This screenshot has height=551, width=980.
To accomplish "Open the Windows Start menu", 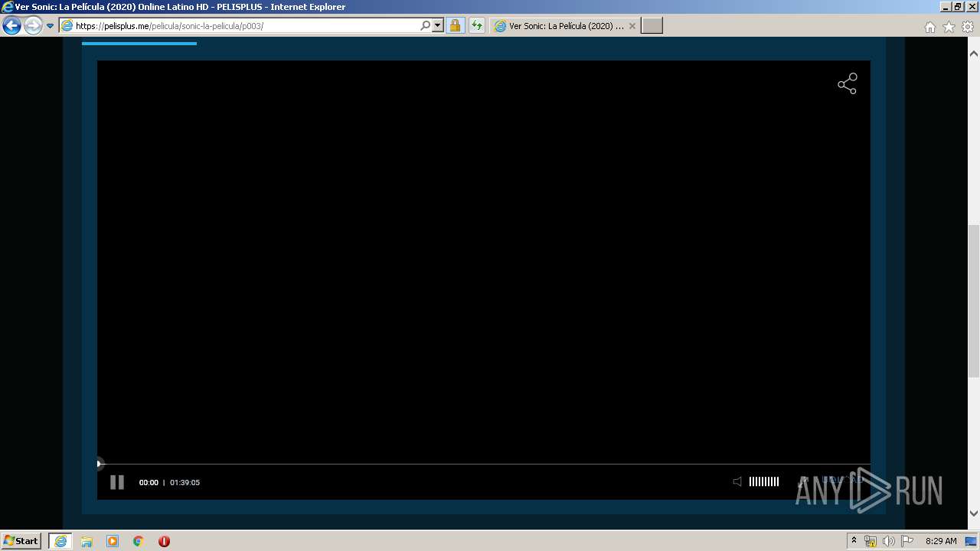I will coord(21,540).
